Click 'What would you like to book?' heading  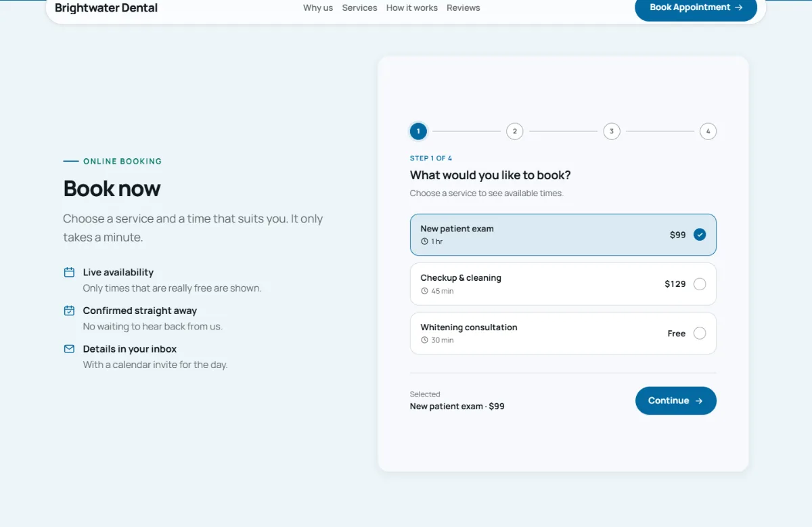(491, 175)
